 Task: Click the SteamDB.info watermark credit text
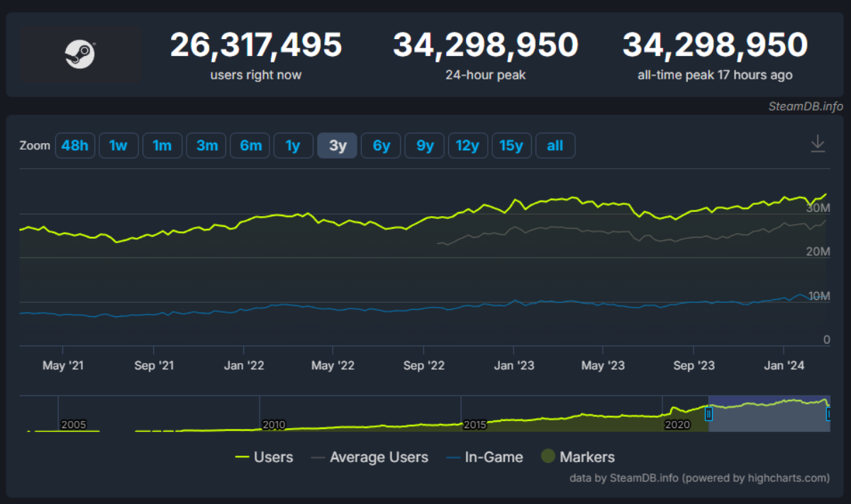[806, 106]
